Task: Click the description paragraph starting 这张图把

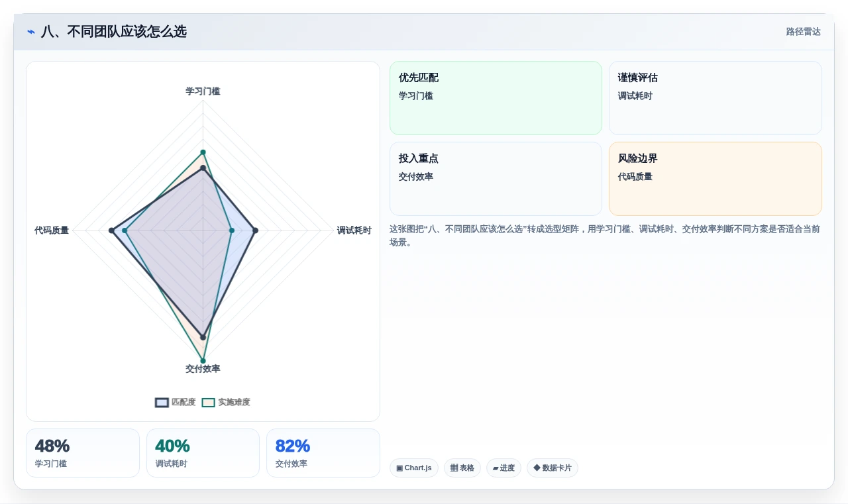Action: point(605,236)
